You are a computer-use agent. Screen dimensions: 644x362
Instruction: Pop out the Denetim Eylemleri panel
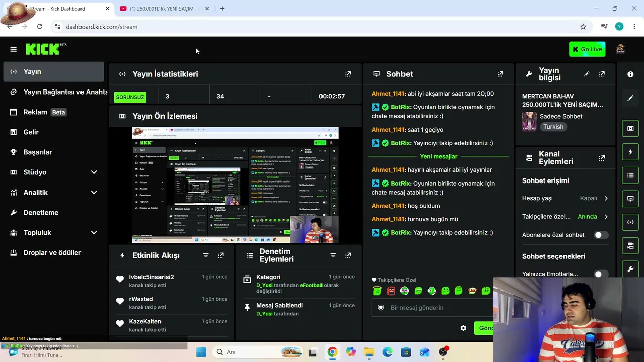coord(348,255)
